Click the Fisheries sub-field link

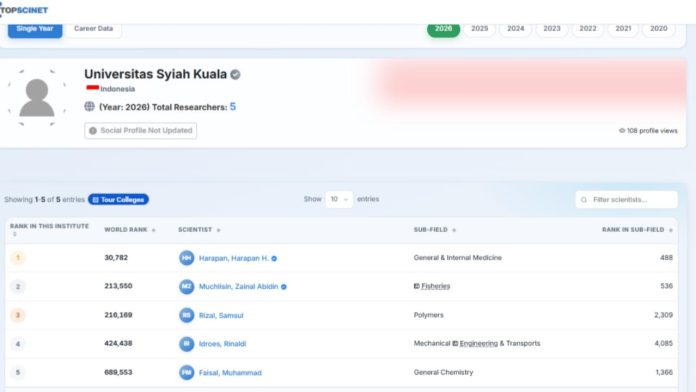435,286
